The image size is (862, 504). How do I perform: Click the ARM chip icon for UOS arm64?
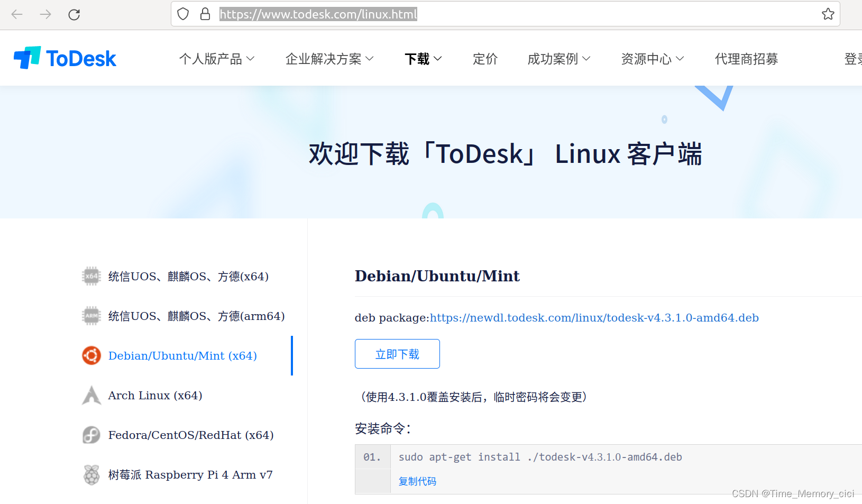(91, 316)
